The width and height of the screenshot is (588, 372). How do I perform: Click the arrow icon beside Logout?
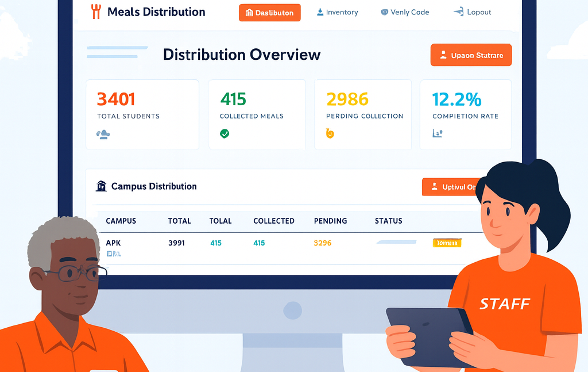[x=459, y=11]
